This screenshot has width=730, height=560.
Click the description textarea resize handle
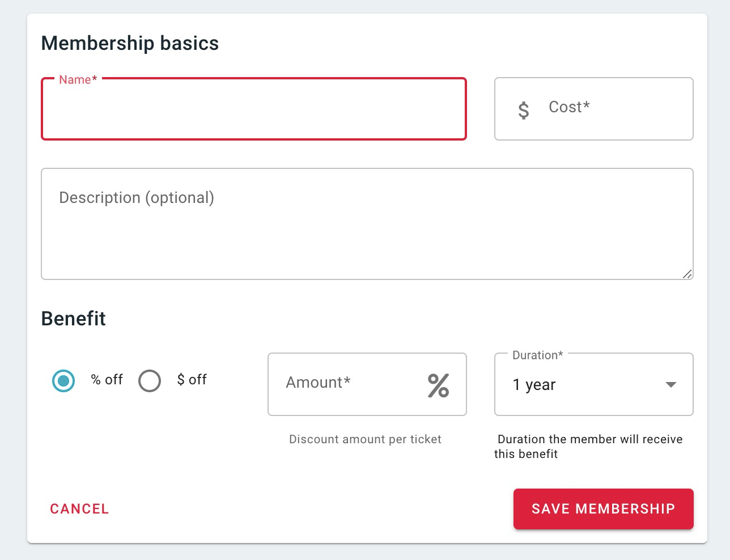(687, 274)
